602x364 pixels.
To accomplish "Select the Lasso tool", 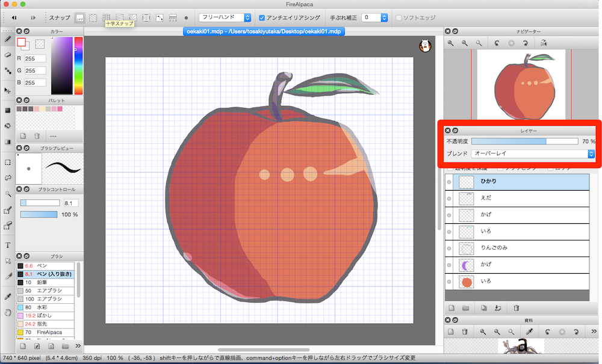I will 8,177.
